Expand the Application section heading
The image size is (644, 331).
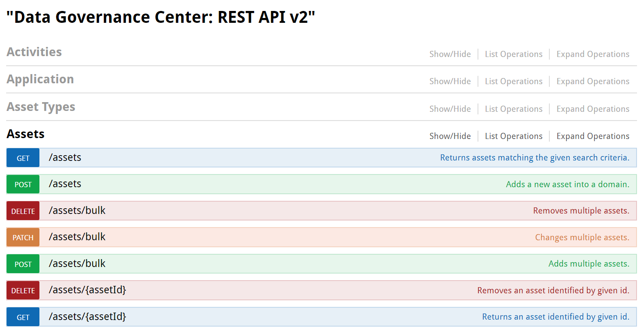40,79
